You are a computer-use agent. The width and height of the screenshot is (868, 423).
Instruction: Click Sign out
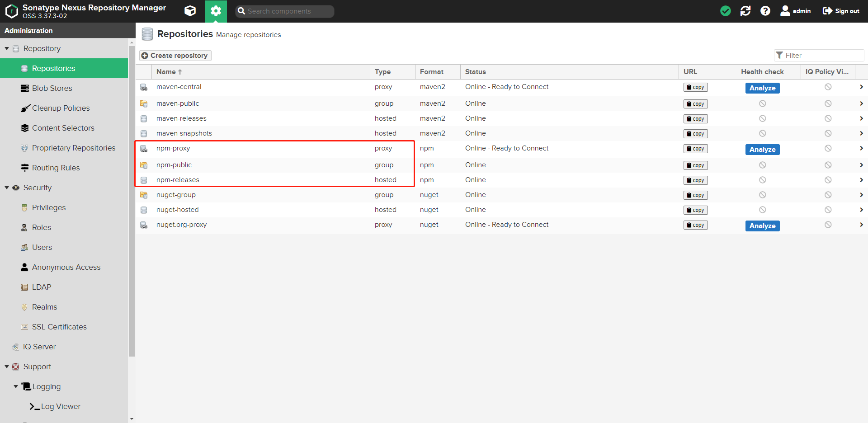[x=841, y=11]
